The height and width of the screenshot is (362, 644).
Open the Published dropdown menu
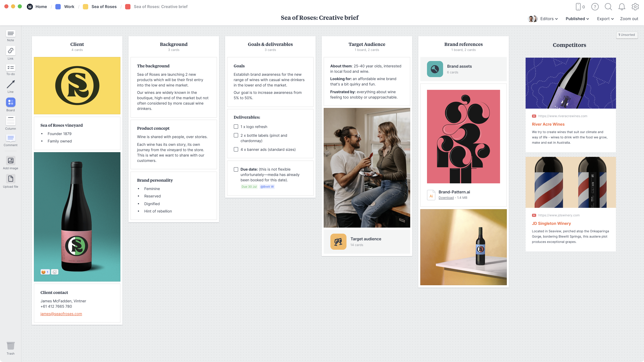click(x=577, y=19)
